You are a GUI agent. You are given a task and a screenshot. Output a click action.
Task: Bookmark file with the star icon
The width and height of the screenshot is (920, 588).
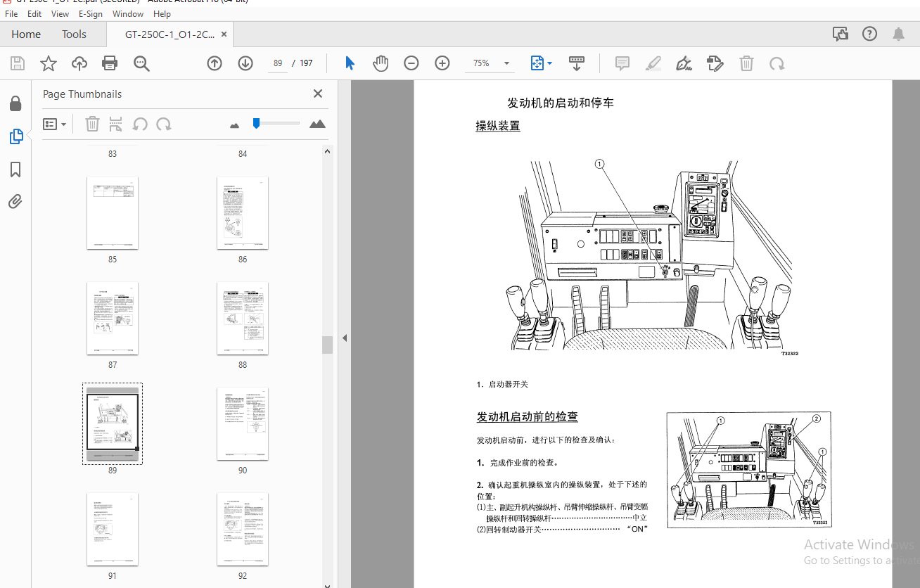(49, 63)
